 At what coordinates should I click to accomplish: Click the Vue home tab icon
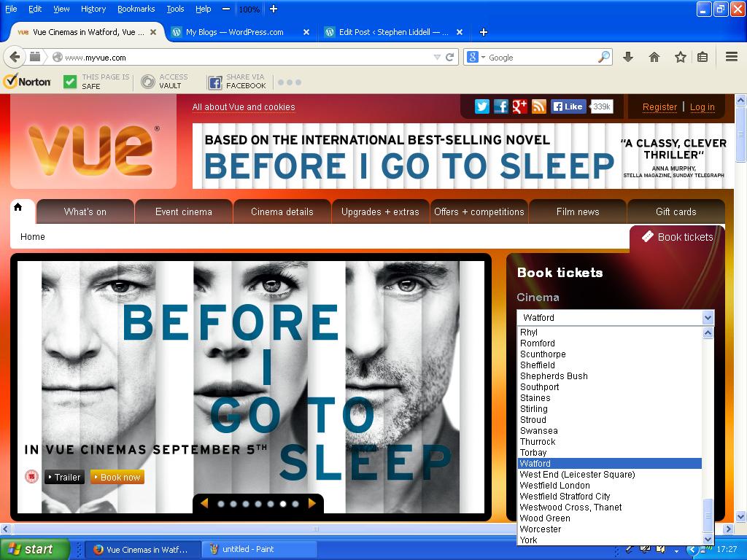(18, 207)
